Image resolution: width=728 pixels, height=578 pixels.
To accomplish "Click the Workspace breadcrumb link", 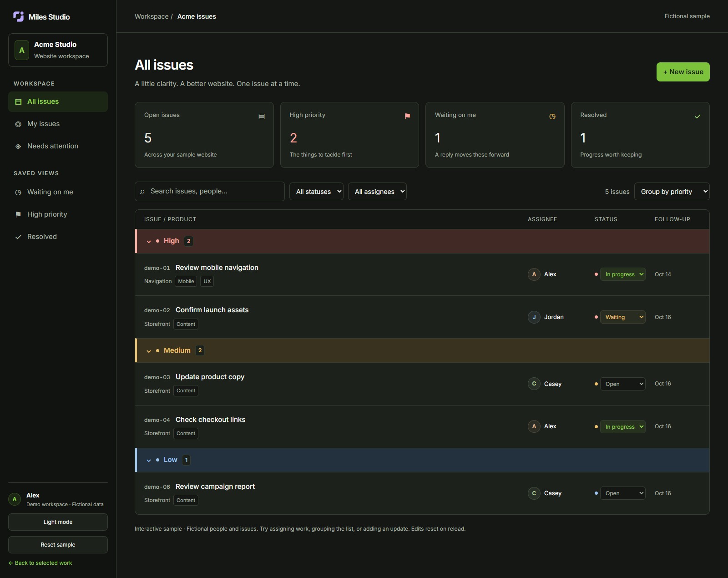I will (x=152, y=16).
